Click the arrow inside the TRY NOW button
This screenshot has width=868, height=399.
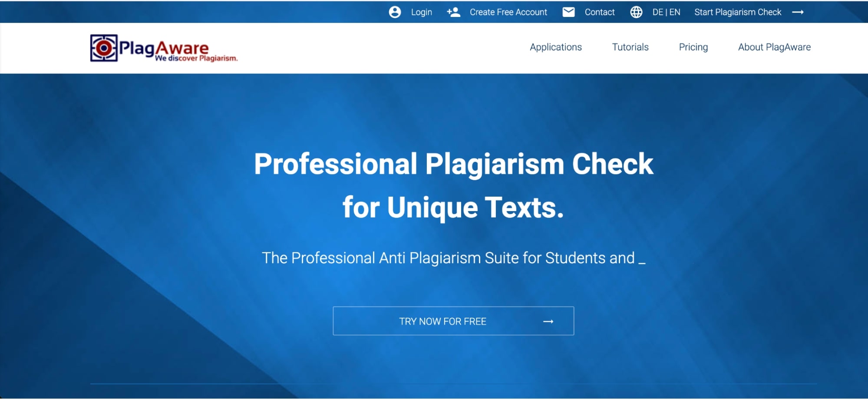(548, 321)
